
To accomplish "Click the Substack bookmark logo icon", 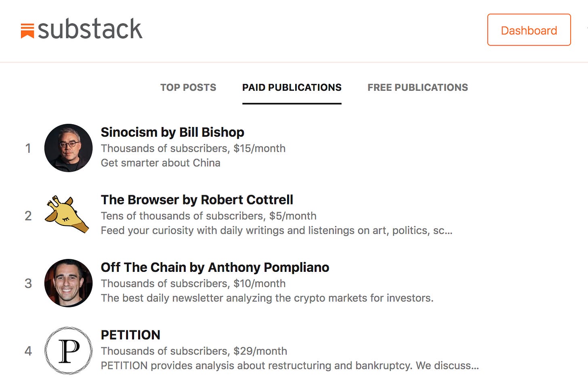I will 27,31.
